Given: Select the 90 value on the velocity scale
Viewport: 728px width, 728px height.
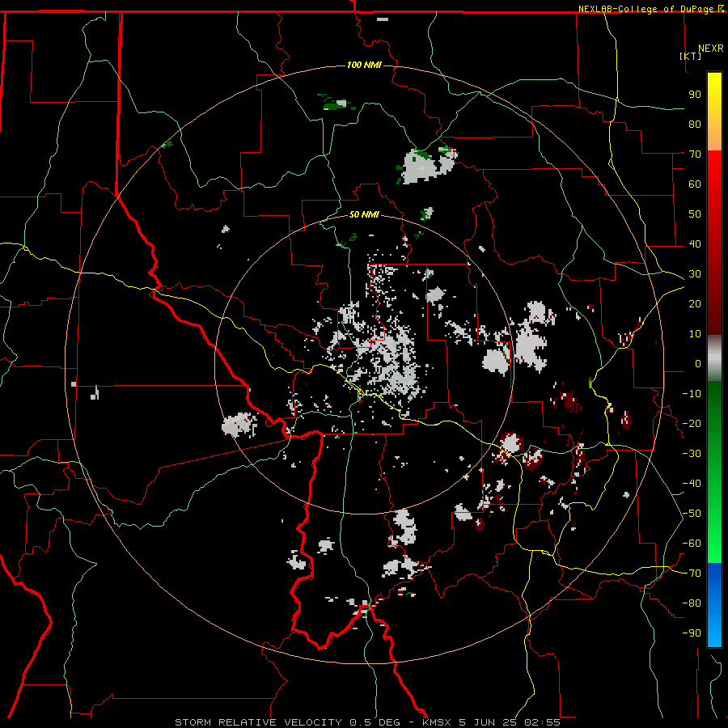Looking at the screenshot, I should [x=695, y=95].
